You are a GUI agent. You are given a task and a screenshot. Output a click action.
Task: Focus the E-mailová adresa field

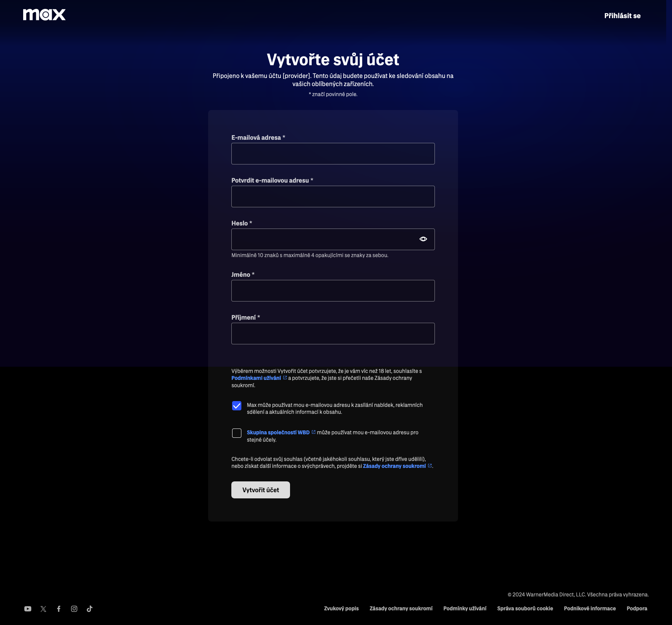point(333,154)
